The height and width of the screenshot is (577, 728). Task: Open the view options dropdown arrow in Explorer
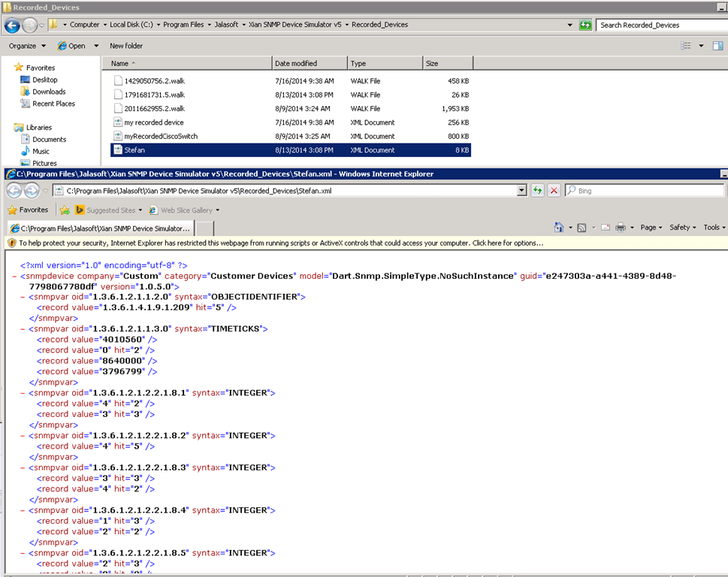coord(701,46)
